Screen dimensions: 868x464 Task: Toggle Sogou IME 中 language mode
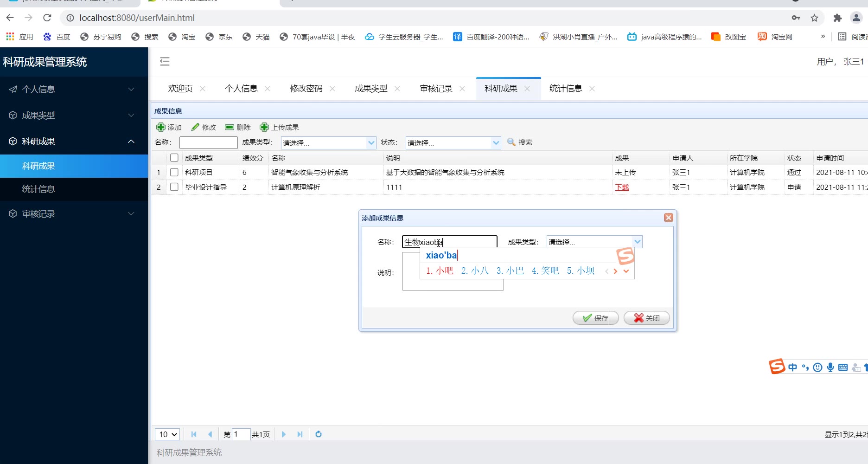click(792, 367)
